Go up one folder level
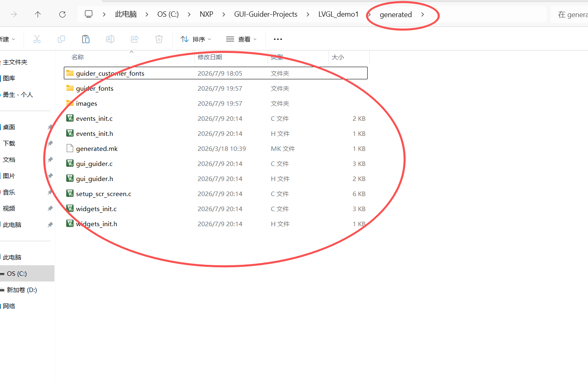 (38, 14)
